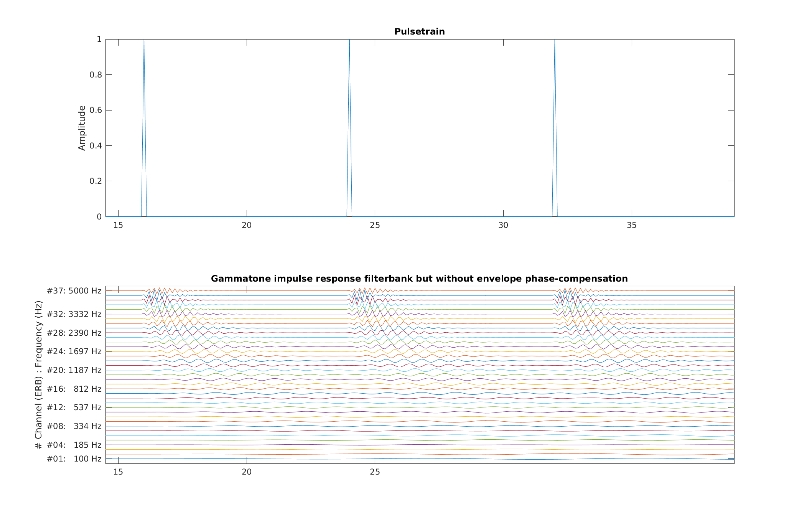Select the channel label #37: 5000 Hz
The width and height of the screenshot is (812, 521).
tap(75, 290)
